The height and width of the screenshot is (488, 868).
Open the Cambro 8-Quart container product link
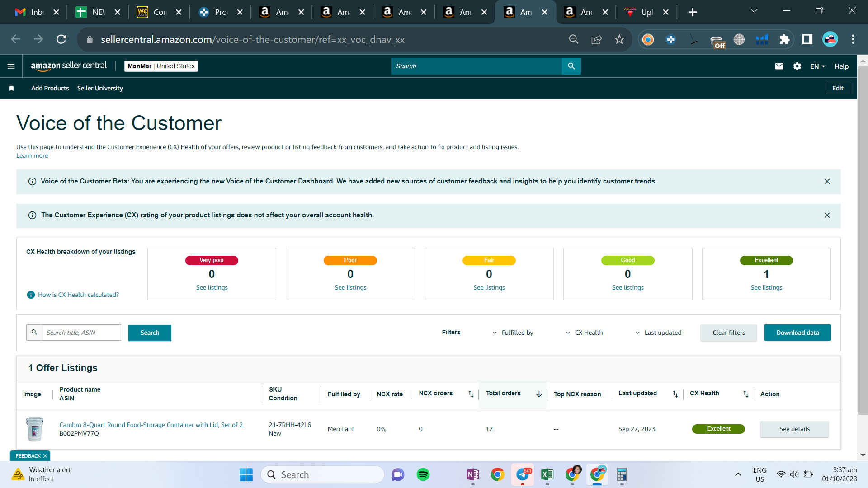(x=151, y=425)
